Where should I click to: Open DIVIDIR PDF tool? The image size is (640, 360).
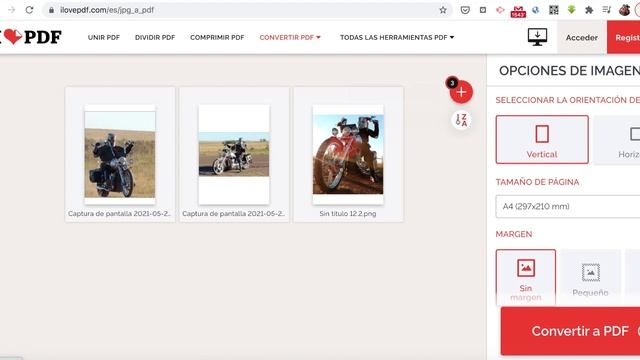click(155, 37)
